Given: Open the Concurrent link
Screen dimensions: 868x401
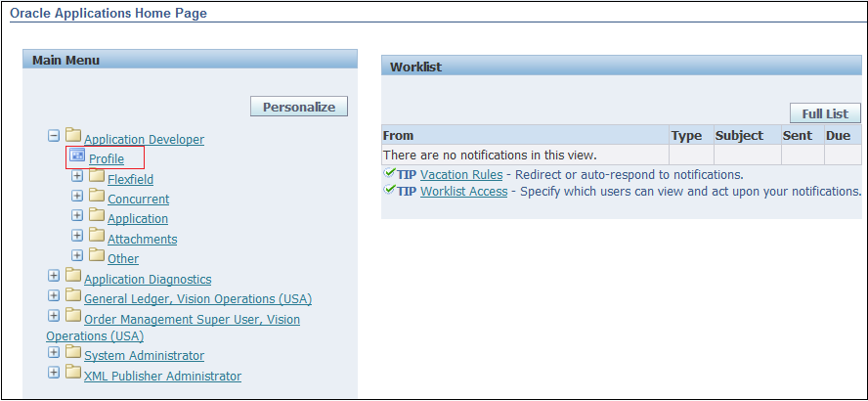Looking at the screenshot, I should (139, 199).
